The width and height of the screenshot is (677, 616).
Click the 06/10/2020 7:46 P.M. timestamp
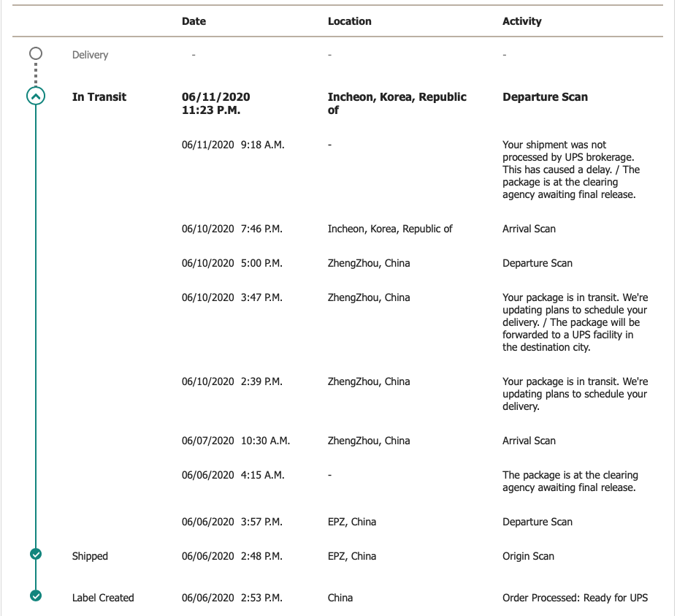(x=232, y=229)
